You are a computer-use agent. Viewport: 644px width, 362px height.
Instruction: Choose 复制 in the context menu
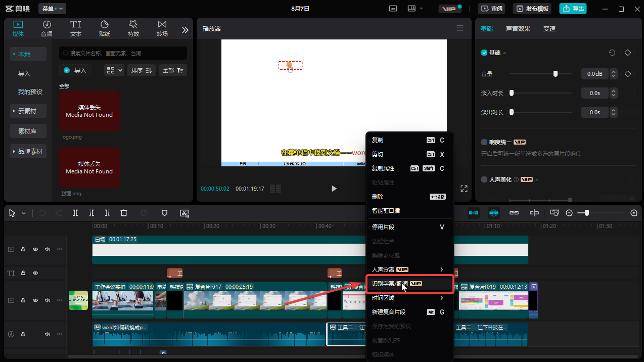click(x=409, y=140)
